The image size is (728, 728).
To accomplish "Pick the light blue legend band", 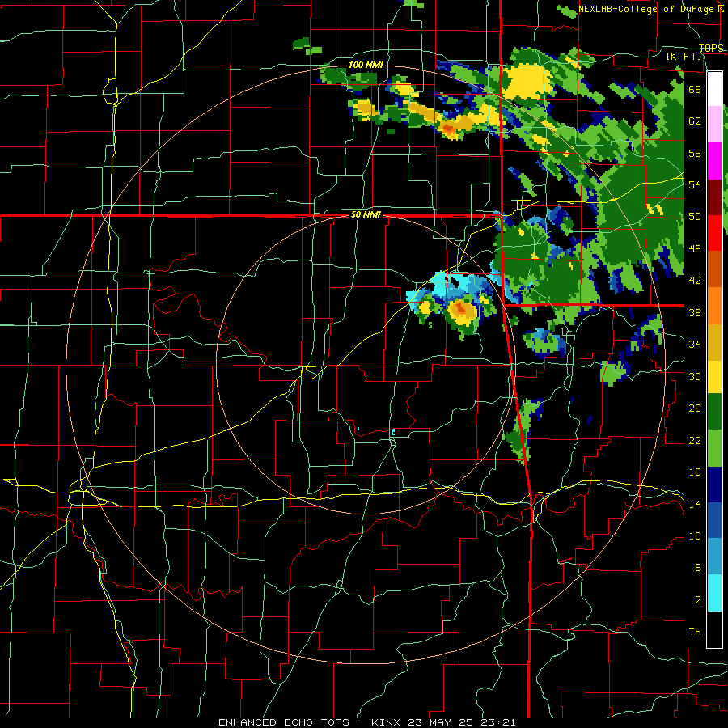I will tap(714, 557).
